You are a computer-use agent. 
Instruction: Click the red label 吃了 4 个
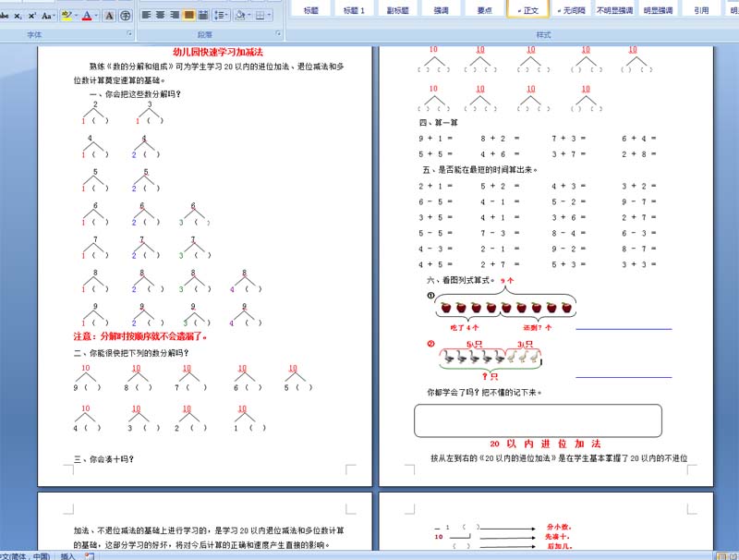point(465,328)
